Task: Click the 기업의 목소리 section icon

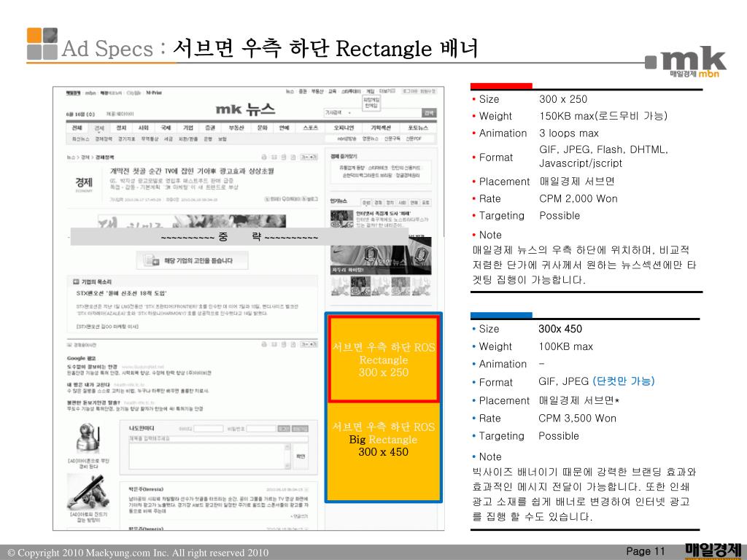Action: [76, 282]
